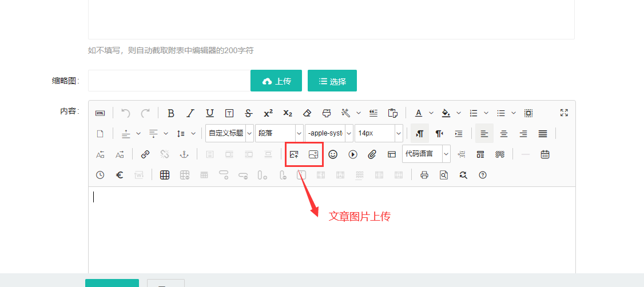The height and width of the screenshot is (287, 644).
Task: Insert a video
Action: [353, 154]
